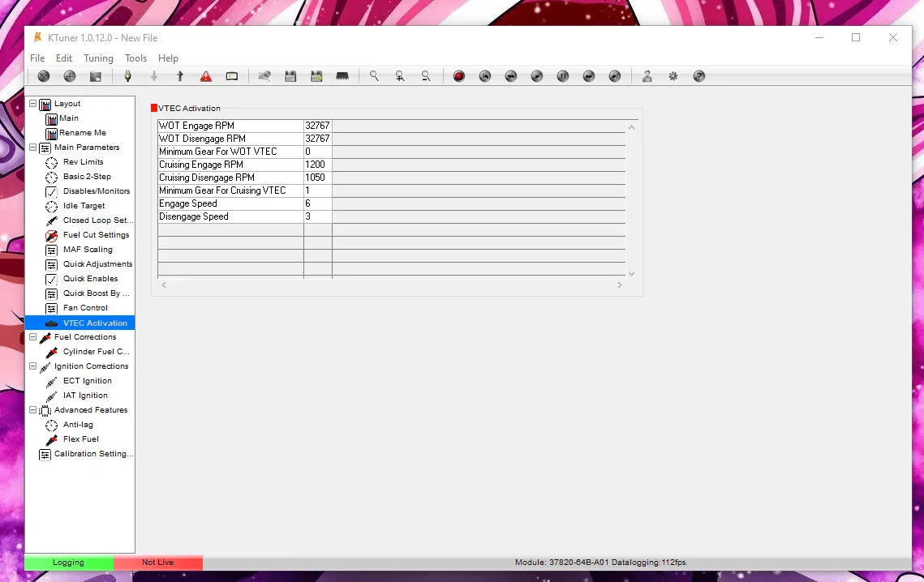
Task: Click the round slashed-circle icon starting the toolbar
Action: point(44,76)
